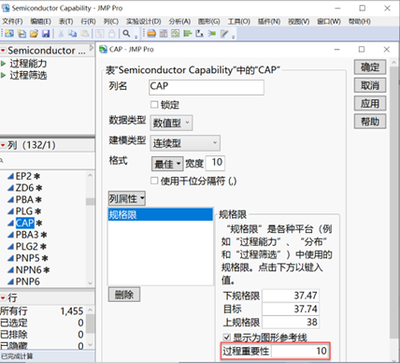Select the PLG2 column in list

(27, 247)
